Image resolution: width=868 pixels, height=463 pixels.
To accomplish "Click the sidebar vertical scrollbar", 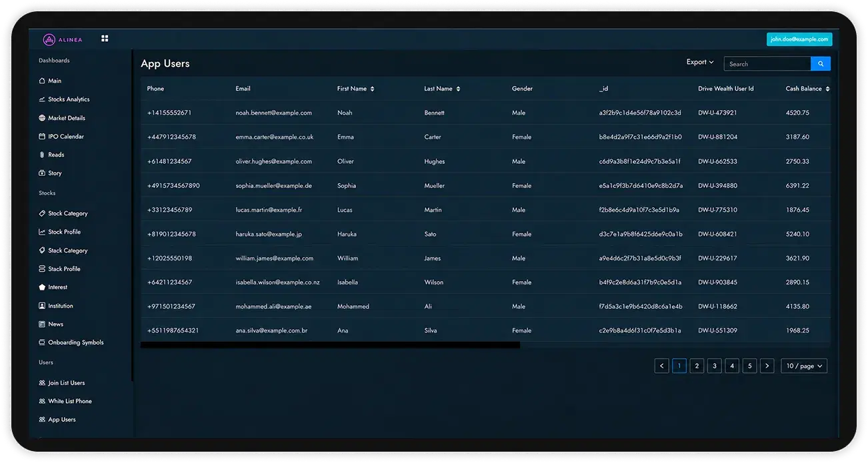I will tap(133, 217).
